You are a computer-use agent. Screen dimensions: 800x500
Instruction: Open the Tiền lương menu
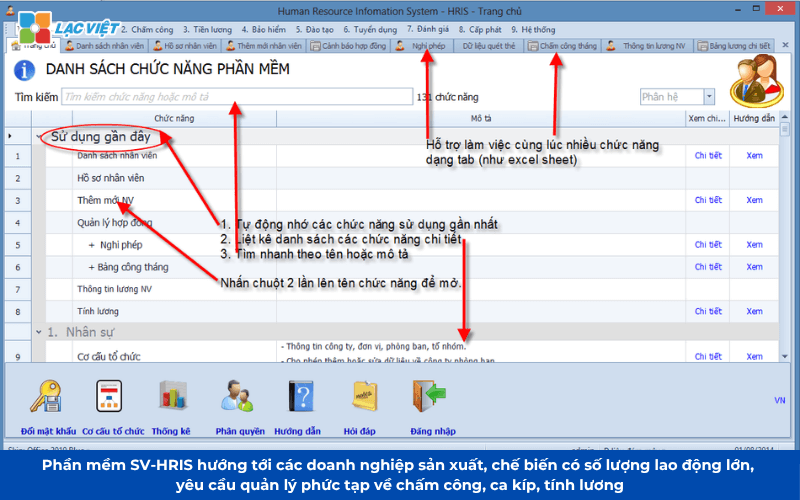point(213,30)
